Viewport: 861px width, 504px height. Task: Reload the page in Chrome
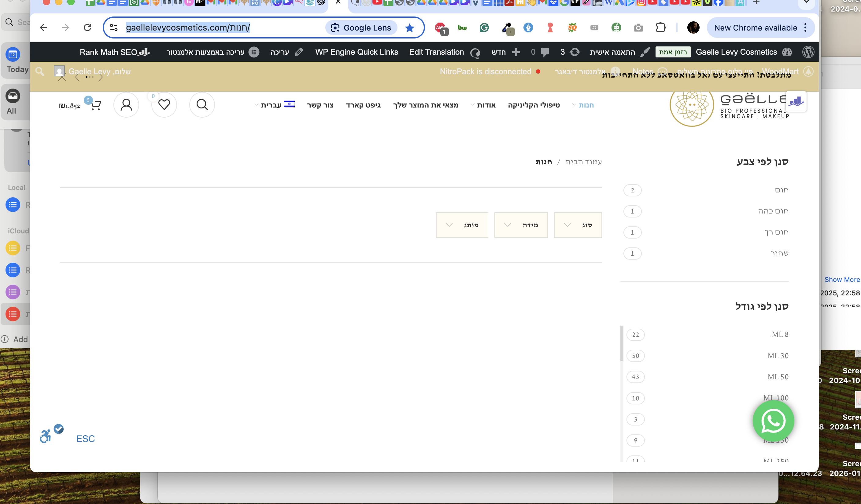click(87, 27)
